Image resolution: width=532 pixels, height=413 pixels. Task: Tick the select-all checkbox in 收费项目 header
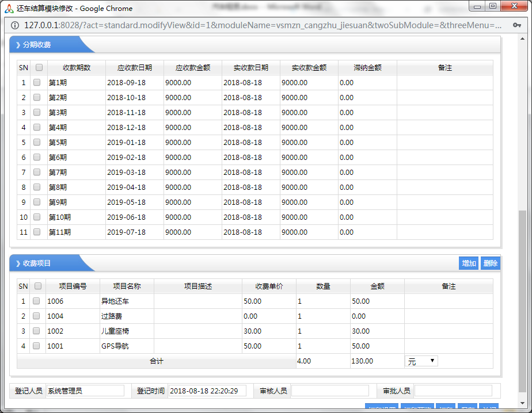(x=38, y=286)
